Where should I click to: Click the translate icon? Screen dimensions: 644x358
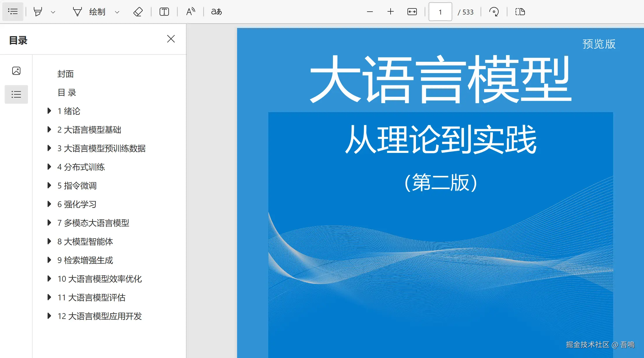coord(216,12)
